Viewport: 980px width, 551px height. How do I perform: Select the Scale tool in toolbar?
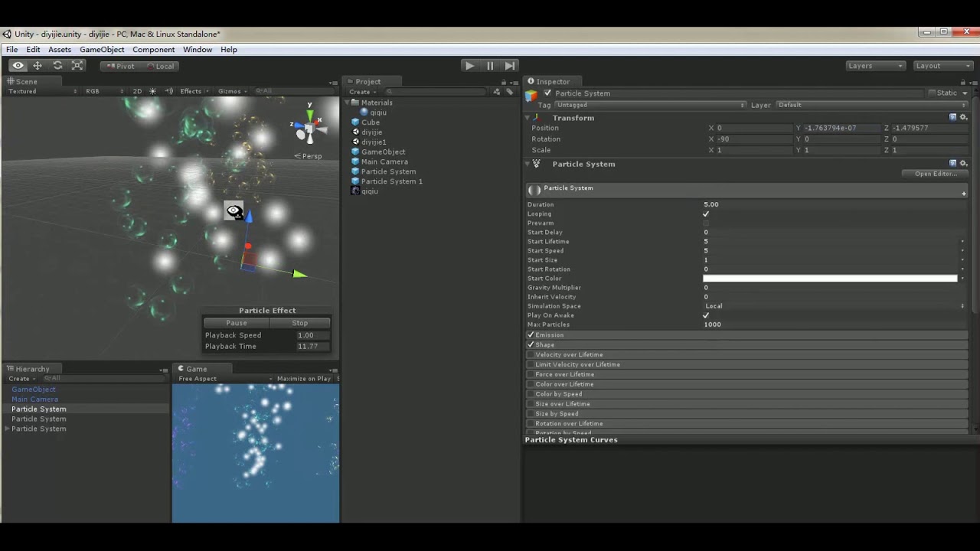tap(77, 66)
